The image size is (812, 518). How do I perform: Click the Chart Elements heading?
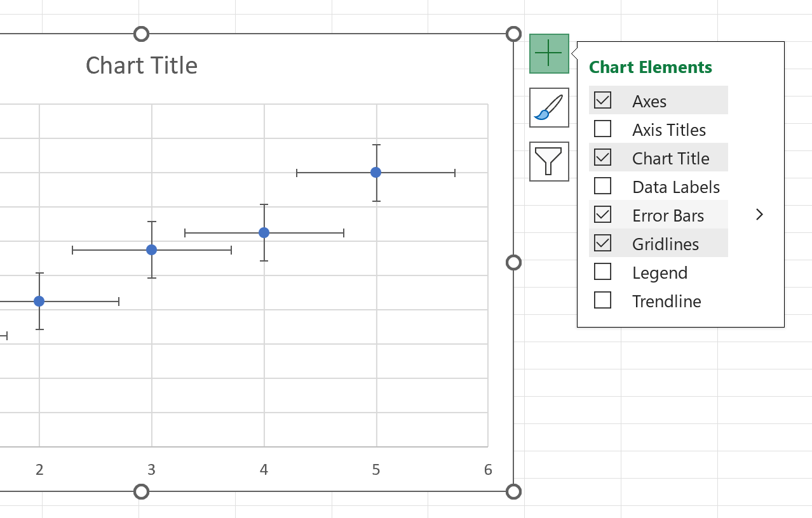point(651,67)
